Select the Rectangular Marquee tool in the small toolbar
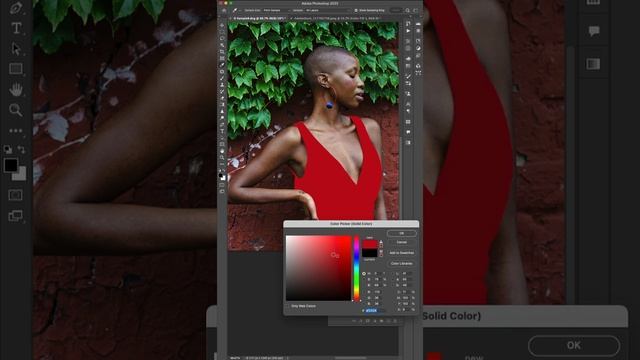 tap(222, 32)
